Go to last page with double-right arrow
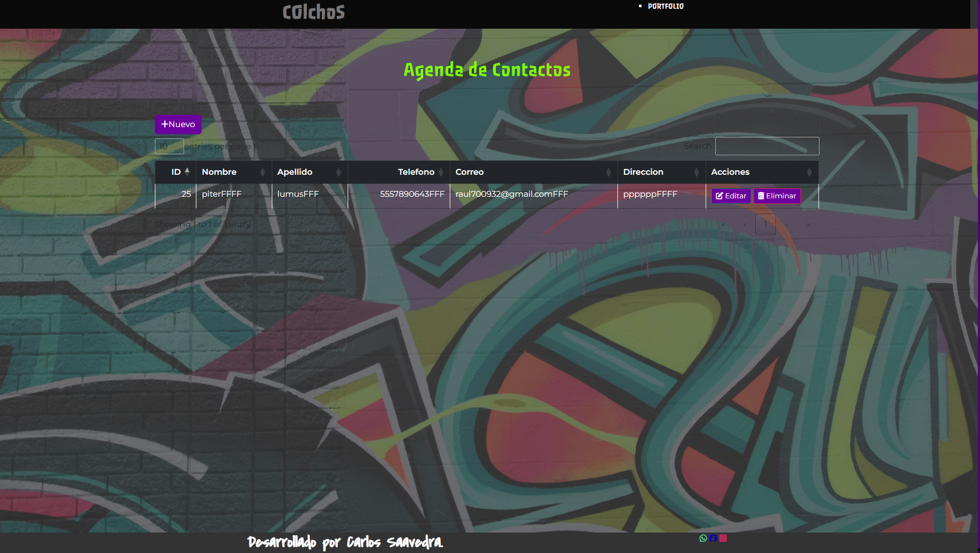This screenshot has width=980, height=553. point(808,224)
